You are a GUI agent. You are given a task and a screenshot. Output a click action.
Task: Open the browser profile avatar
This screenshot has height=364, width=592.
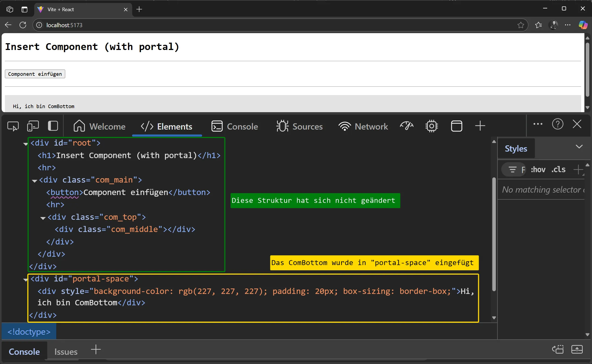coord(553,25)
